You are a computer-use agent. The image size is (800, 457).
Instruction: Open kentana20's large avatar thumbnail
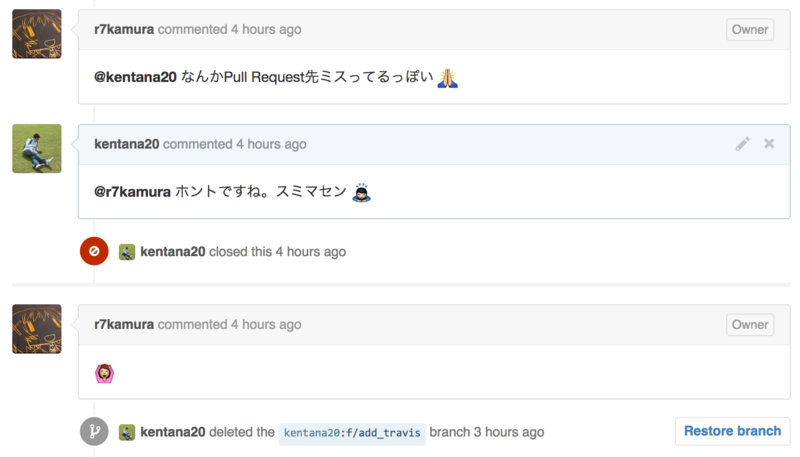tap(37, 149)
